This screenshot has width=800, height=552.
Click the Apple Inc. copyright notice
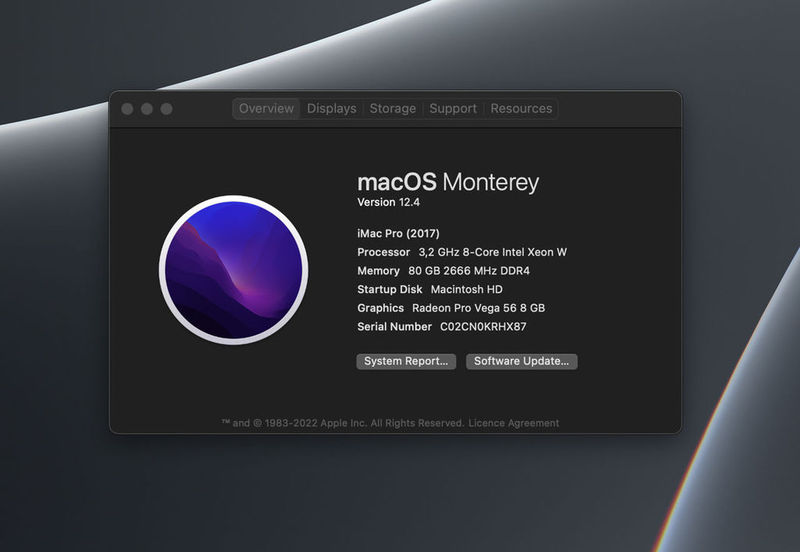[x=342, y=423]
